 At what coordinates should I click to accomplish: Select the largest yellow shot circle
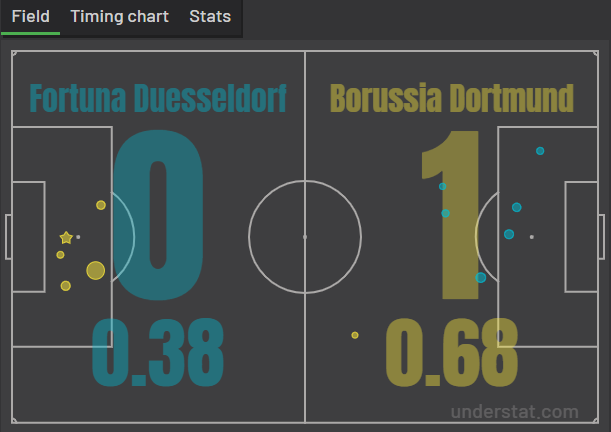coord(96,270)
